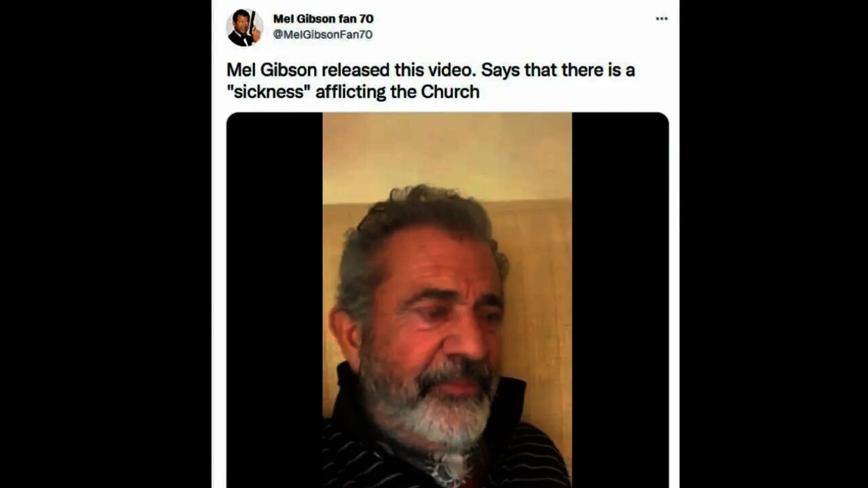Screen dimensions: 868x488
Task: Play the embedded video in the tweet
Action: (448, 300)
